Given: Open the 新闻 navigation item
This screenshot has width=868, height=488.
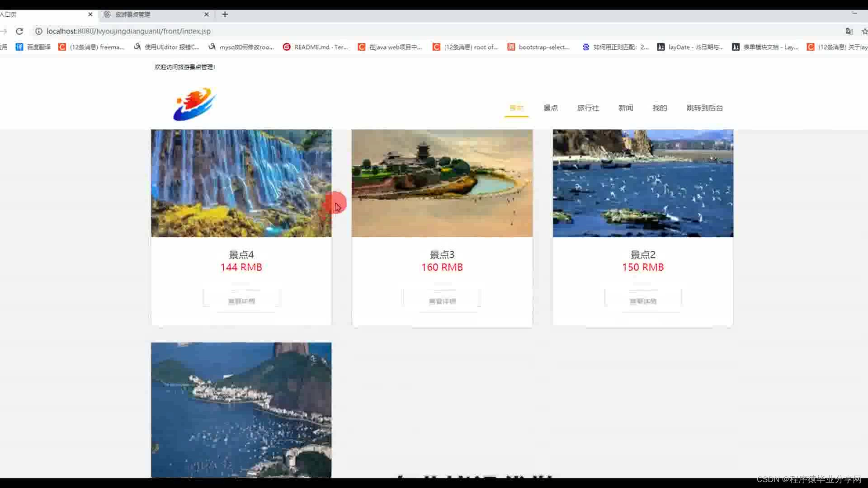Looking at the screenshot, I should tap(626, 108).
